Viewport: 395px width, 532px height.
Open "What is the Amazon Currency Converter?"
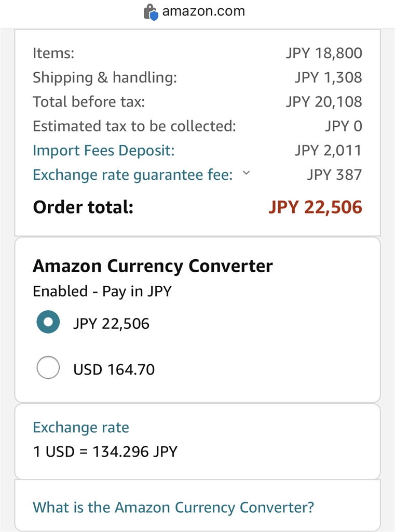click(x=173, y=507)
